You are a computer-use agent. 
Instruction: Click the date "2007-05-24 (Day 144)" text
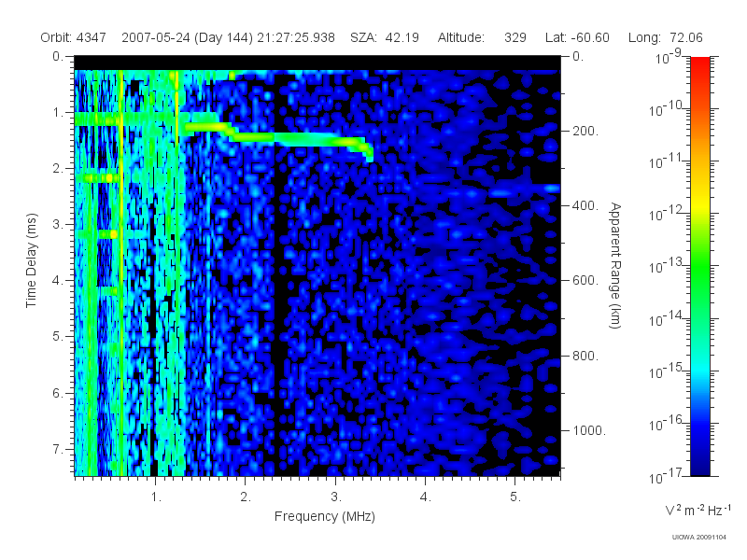point(188,37)
